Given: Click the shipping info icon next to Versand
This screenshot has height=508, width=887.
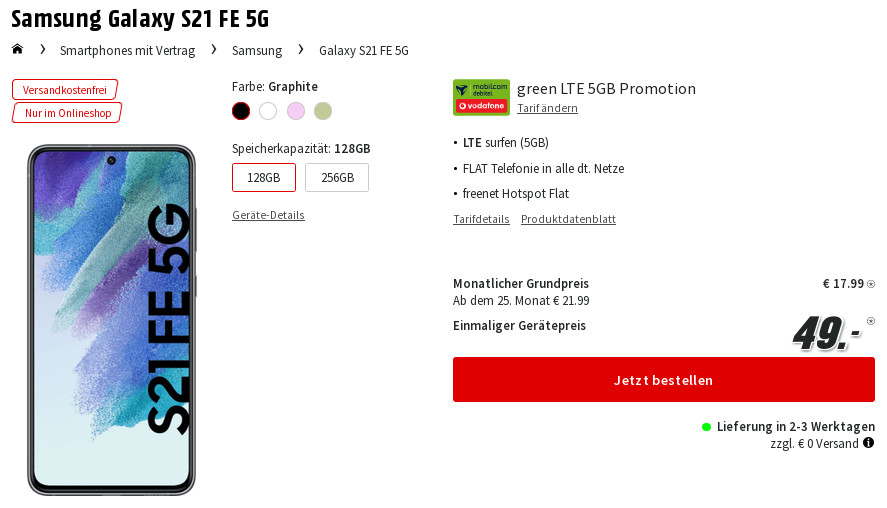Looking at the screenshot, I should tap(868, 443).
